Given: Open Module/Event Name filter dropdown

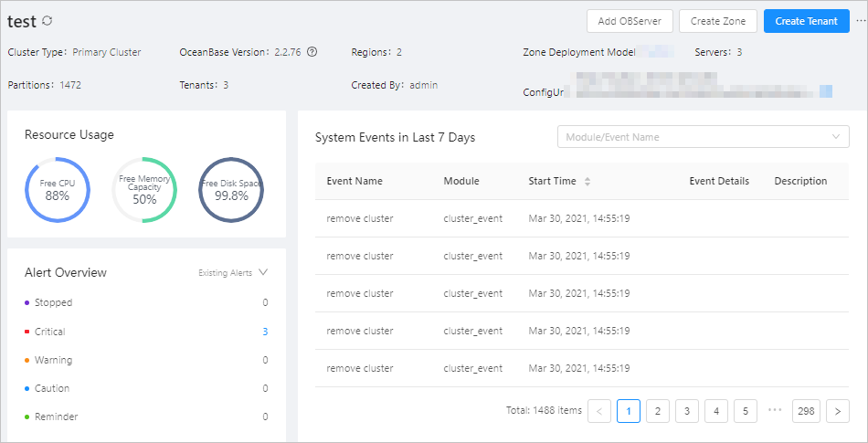Looking at the screenshot, I should (703, 137).
